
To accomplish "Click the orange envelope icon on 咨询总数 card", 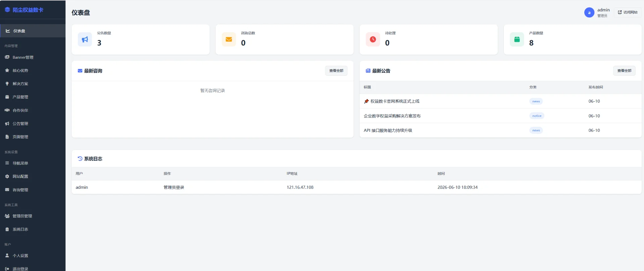I will click(x=229, y=40).
